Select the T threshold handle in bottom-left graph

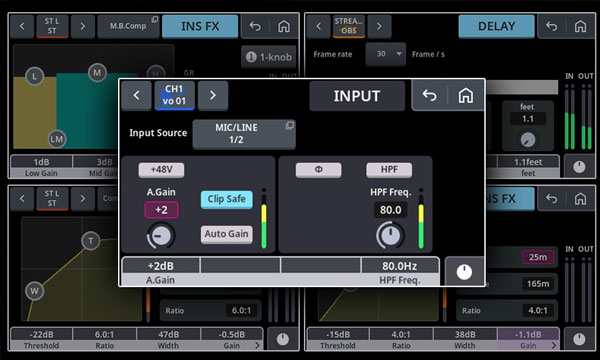(91, 241)
